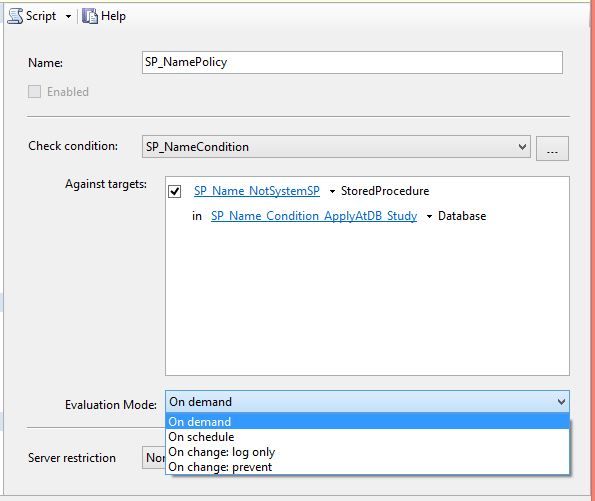Viewport: 595px width, 501px height.
Task: Click the ellipsis button beside Check condition
Action: pos(552,148)
